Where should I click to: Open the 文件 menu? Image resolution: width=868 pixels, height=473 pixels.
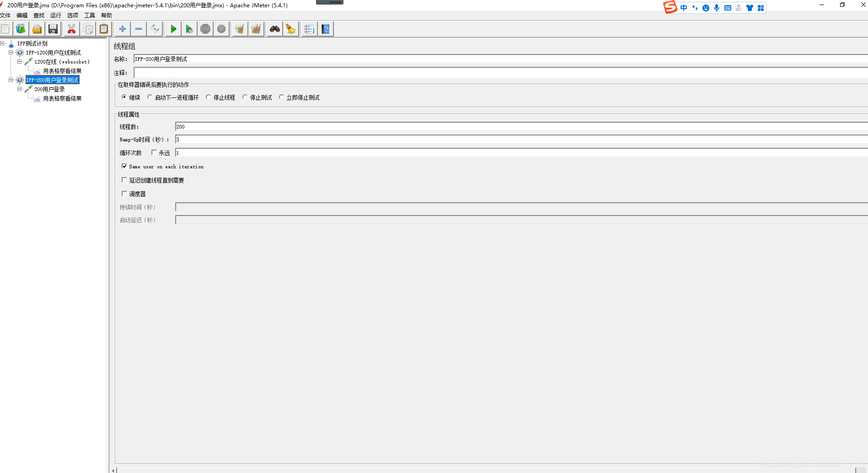pos(5,16)
